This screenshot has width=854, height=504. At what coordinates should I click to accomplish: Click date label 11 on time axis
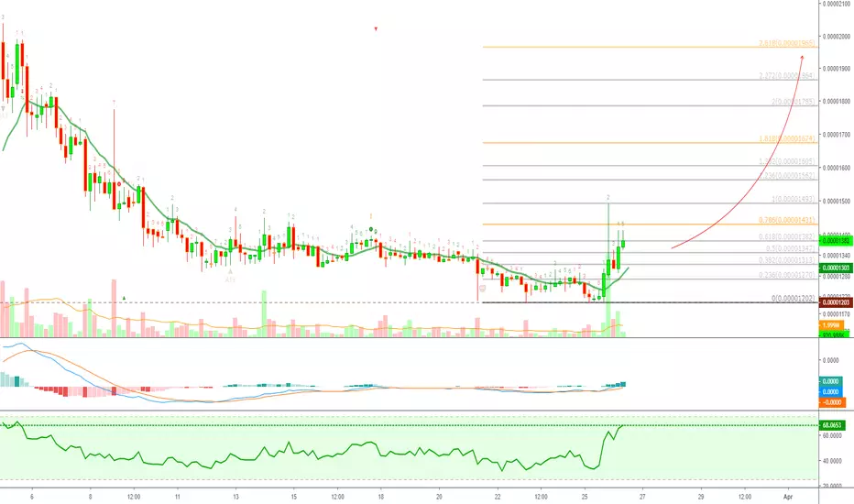[178, 497]
